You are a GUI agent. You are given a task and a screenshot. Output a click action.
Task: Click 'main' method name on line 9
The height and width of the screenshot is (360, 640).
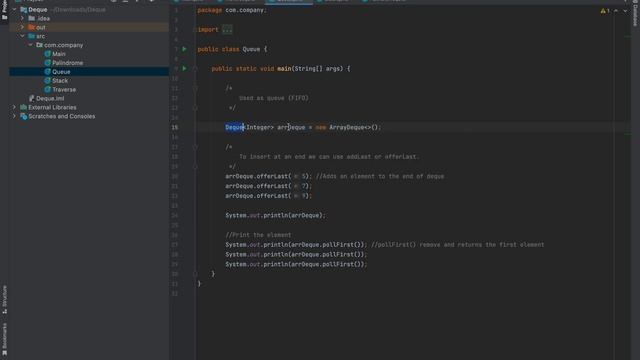click(284, 69)
